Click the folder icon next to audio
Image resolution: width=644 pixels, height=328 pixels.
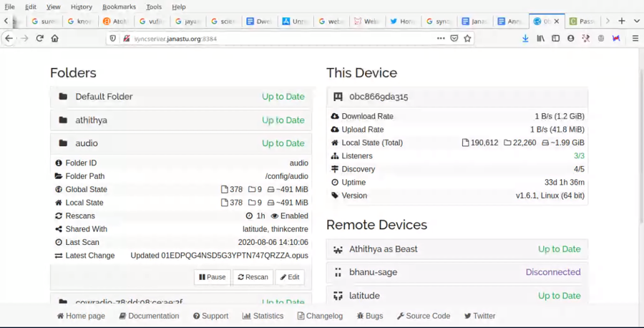point(63,143)
